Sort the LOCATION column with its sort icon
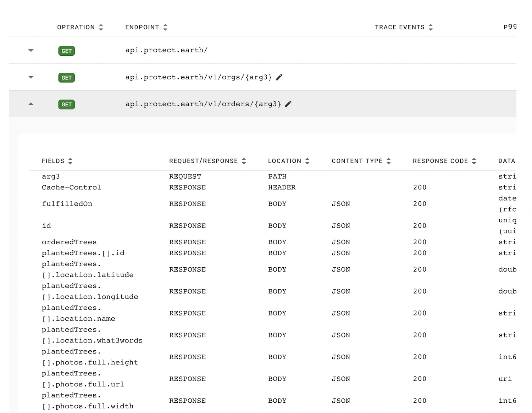Screen dimensions: 532x413 pyautogui.click(x=307, y=161)
